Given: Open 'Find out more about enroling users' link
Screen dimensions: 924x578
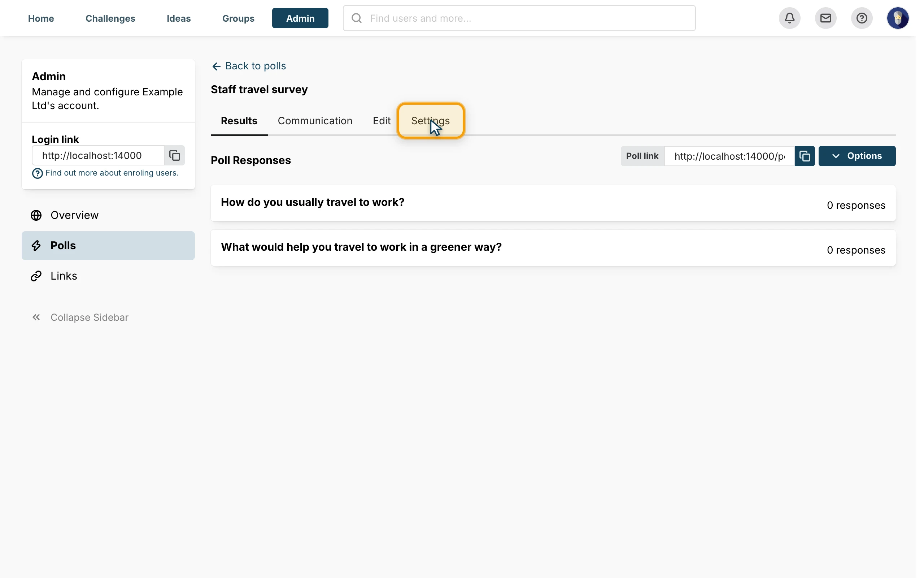Looking at the screenshot, I should click(112, 173).
